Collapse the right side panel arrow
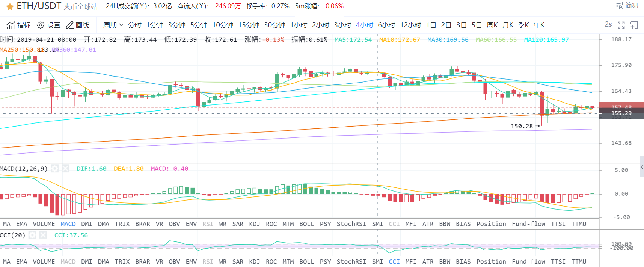This screenshot has height=267, width=644. (642, 167)
